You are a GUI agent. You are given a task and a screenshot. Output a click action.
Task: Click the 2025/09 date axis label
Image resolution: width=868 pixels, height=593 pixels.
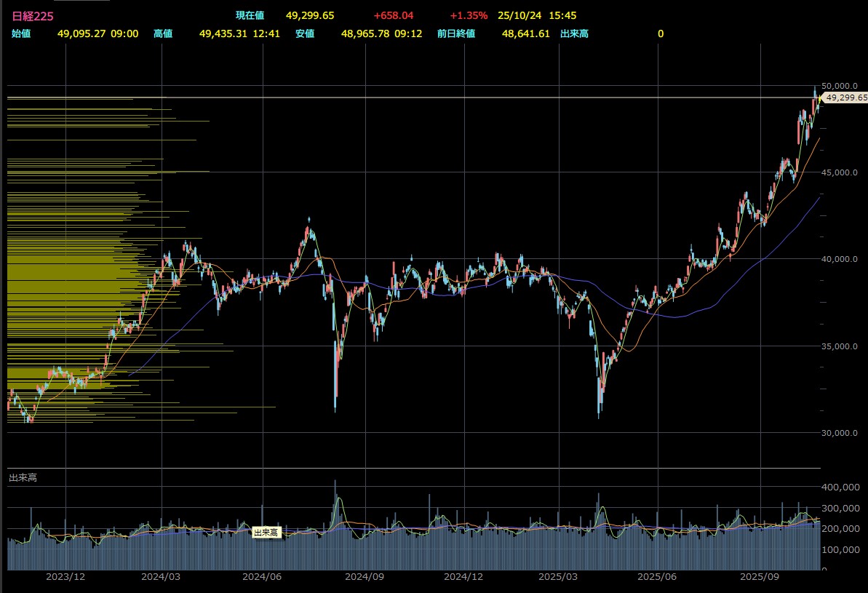coord(760,577)
